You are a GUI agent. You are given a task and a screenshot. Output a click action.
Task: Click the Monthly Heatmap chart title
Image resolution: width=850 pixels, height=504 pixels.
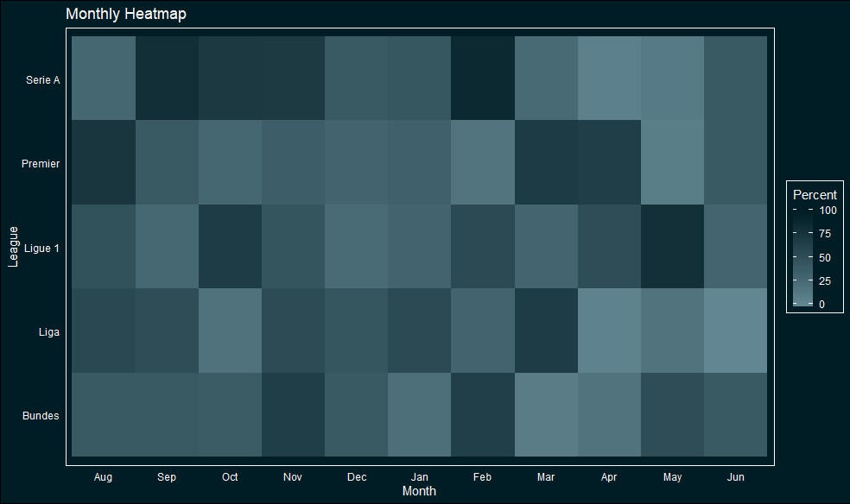point(125,15)
